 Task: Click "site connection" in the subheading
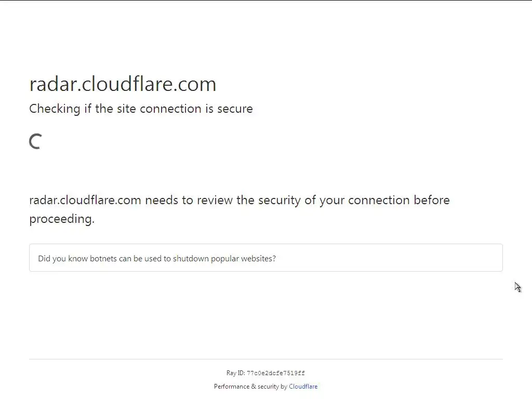click(x=158, y=109)
